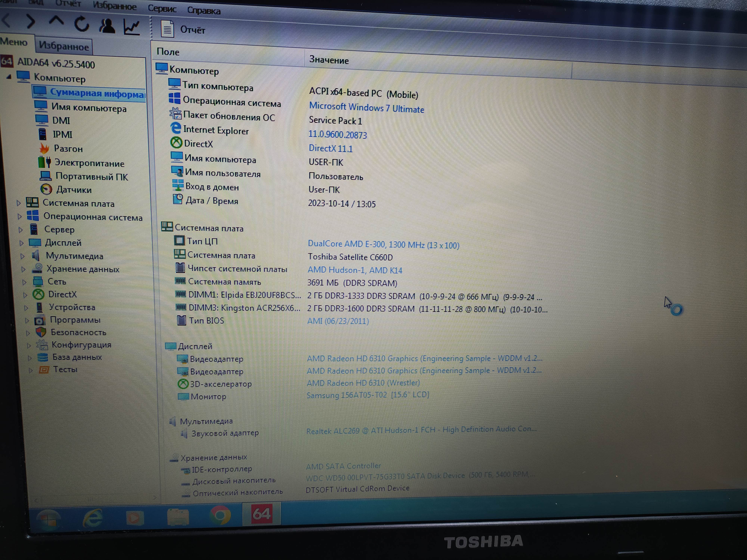Click the Датчики gauge icon
The width and height of the screenshot is (747, 560).
click(46, 189)
